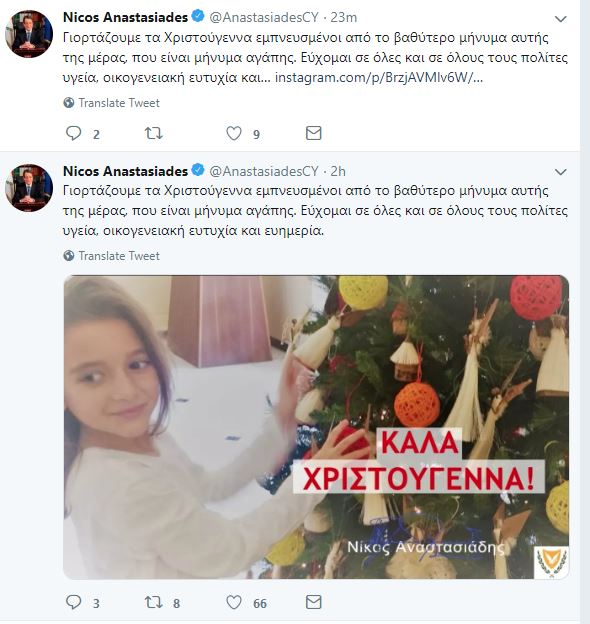
Task: Open the instagram.com link in first tweet
Action: click(379, 77)
